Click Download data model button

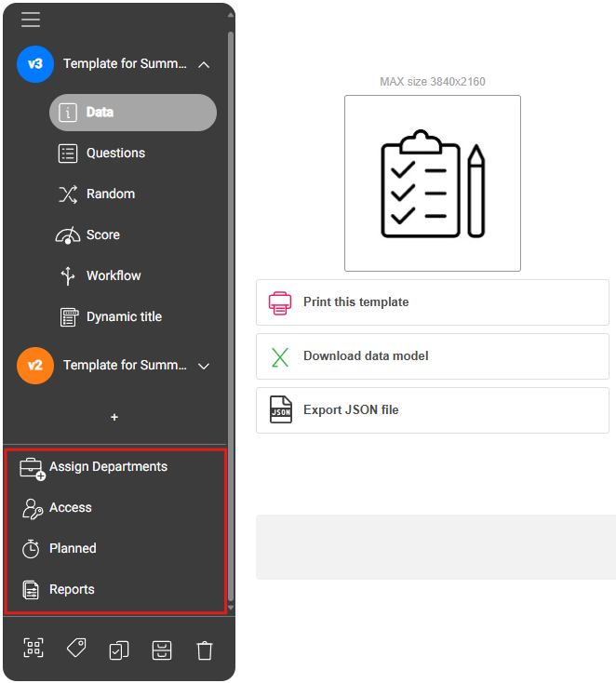coord(432,356)
